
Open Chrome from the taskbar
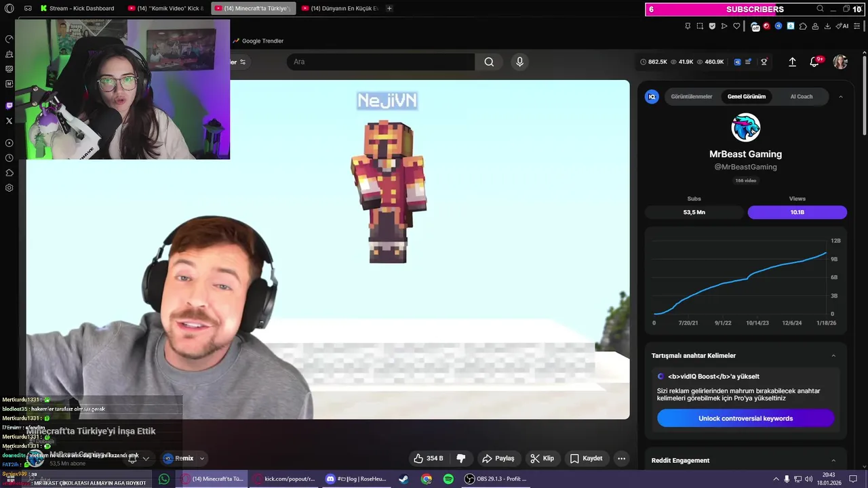(x=426, y=479)
